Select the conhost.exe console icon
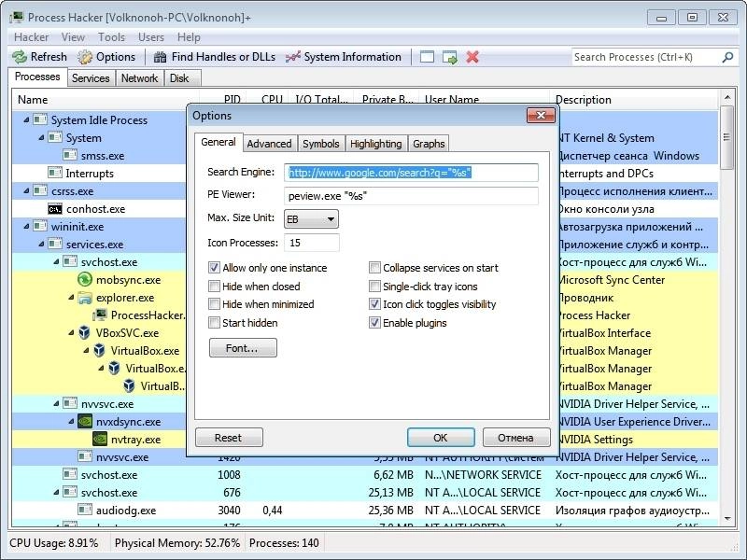 tap(55, 209)
